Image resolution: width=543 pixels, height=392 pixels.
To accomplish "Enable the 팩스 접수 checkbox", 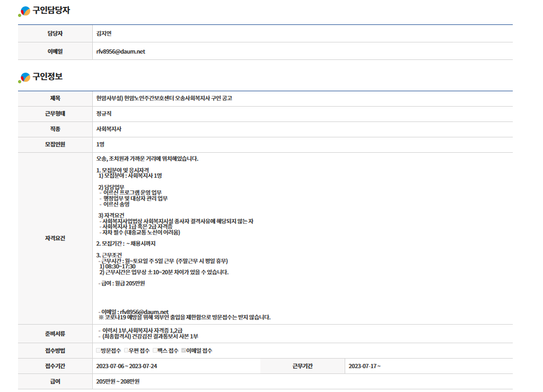I will [155, 351].
